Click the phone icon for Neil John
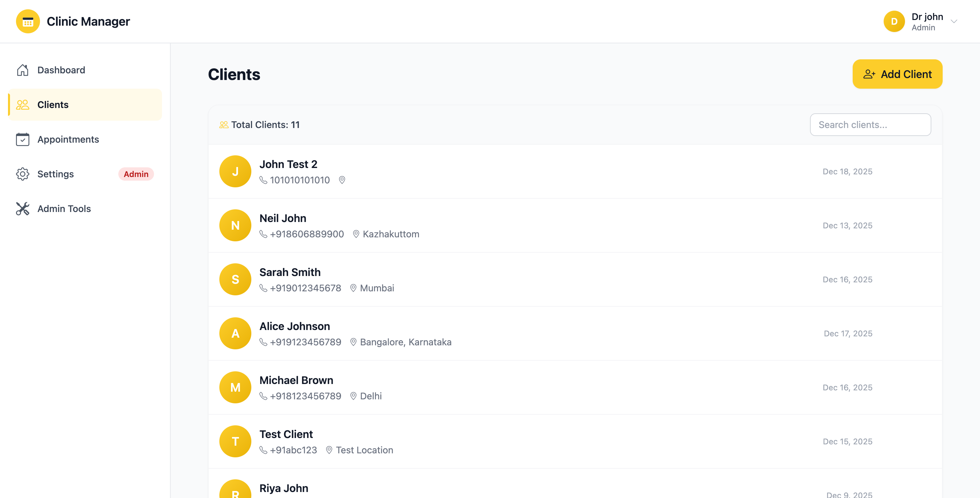 tap(263, 234)
